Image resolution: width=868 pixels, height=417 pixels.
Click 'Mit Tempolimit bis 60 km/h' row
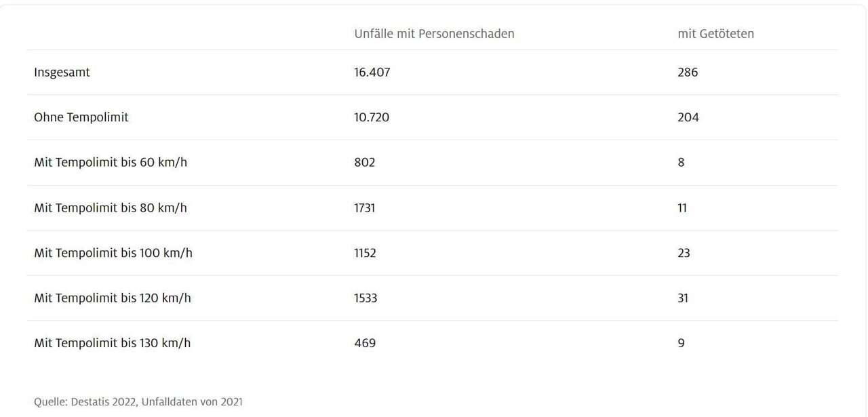pyautogui.click(x=432, y=163)
